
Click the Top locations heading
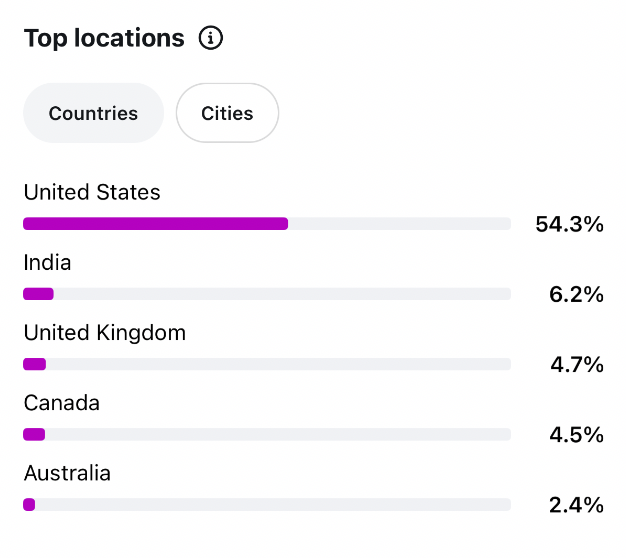pyautogui.click(x=104, y=39)
